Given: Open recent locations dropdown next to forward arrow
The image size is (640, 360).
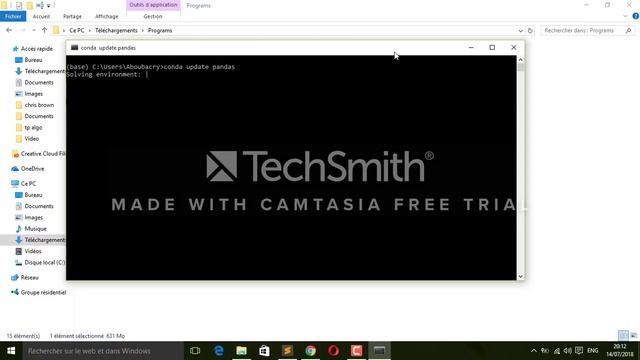Looking at the screenshot, I should pos(33,30).
